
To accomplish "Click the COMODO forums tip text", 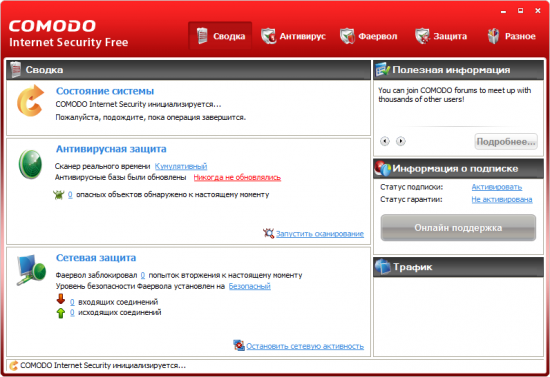I will [455, 95].
